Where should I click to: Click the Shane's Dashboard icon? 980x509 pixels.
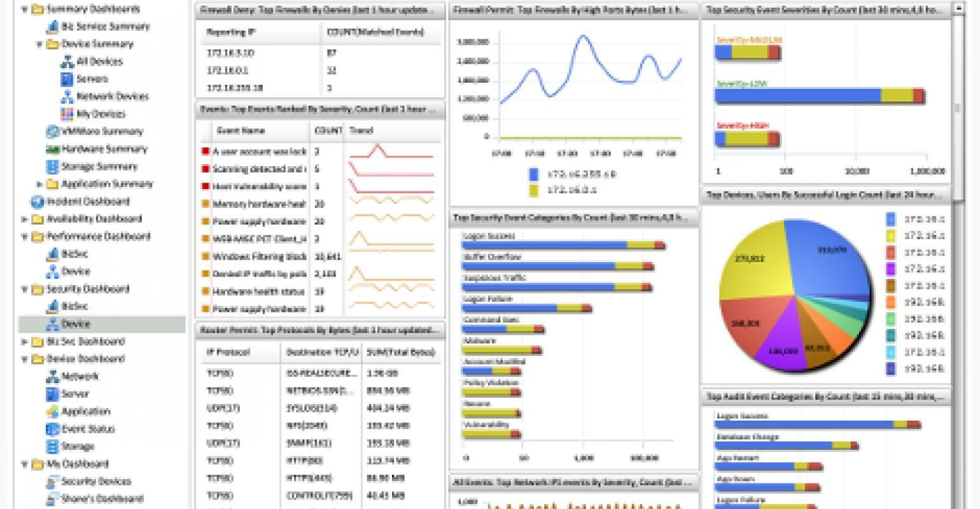(53, 499)
